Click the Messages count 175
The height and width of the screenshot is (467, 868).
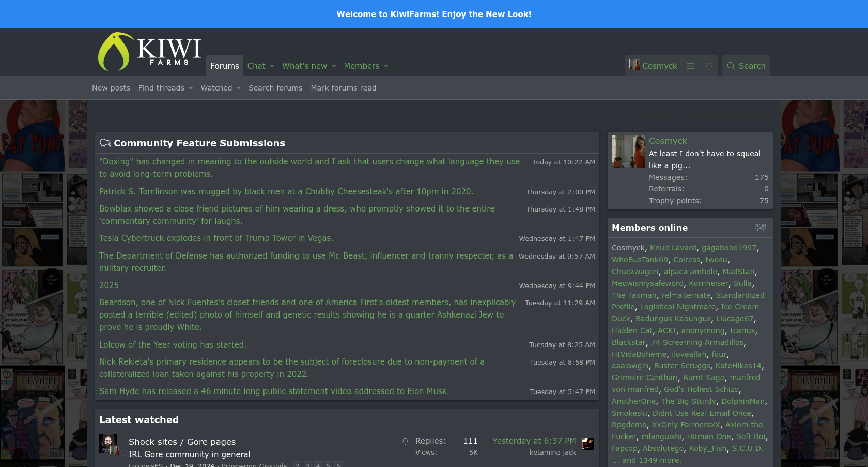762,177
